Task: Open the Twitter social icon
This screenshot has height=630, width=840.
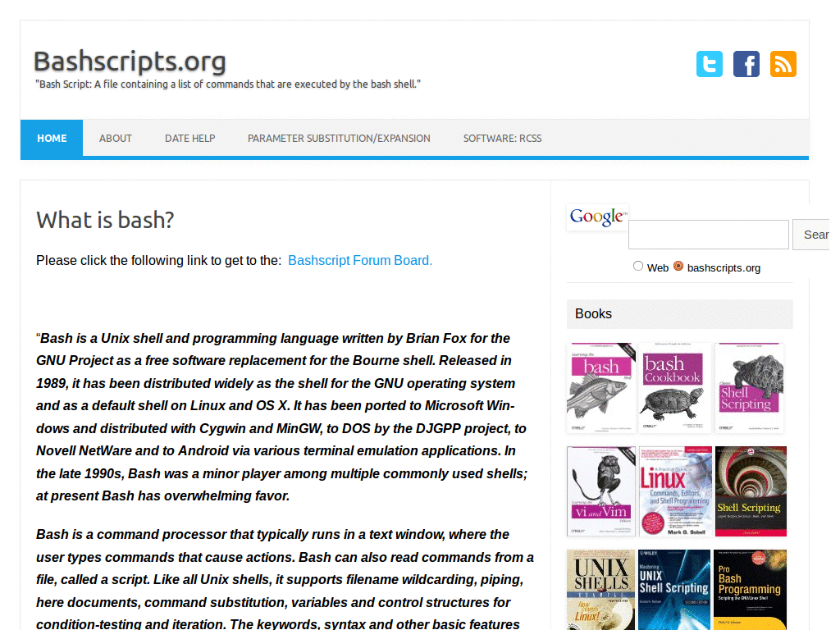Action: 710,64
